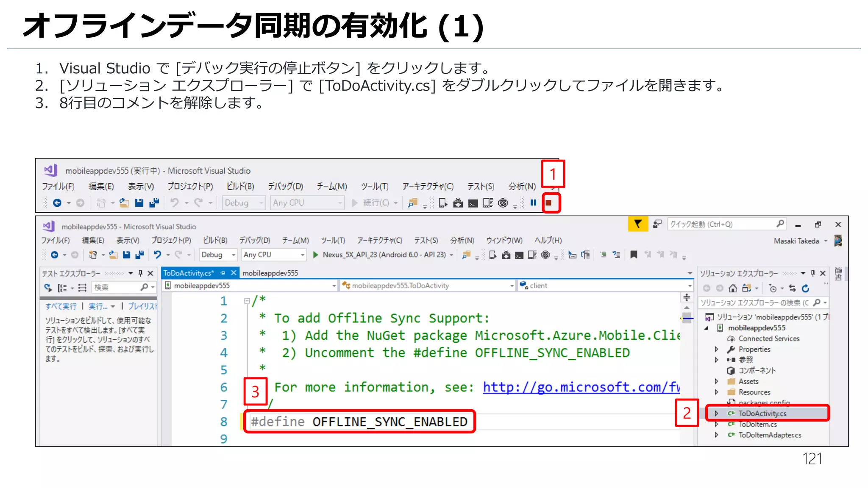Click Save All in the running window toolbar
868x488 pixels.
click(154, 203)
